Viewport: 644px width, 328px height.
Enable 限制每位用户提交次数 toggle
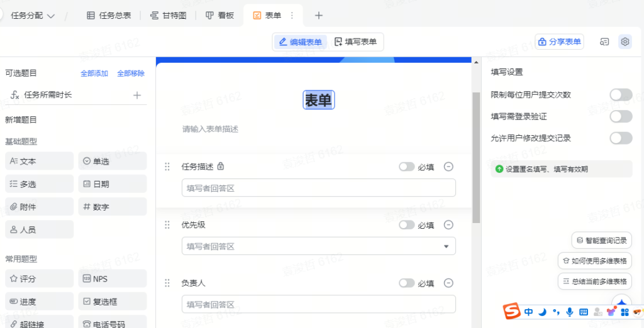[620, 95]
